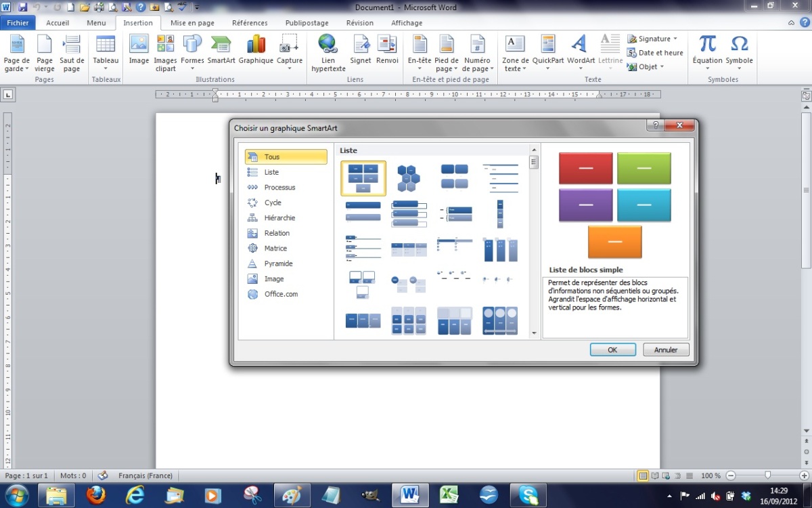Insert a SmartArt graphic from the ribbon
Image resolution: width=812 pixels, height=508 pixels.
coord(221,50)
